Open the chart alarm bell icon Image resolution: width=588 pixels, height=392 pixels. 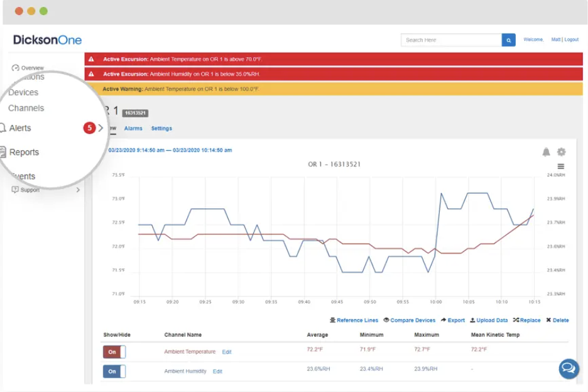tap(546, 152)
